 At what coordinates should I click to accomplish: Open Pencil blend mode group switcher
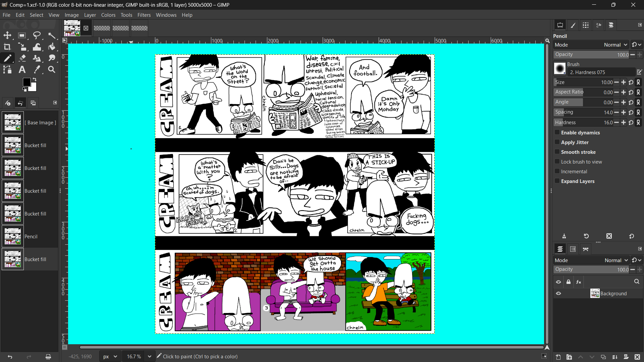point(636,45)
